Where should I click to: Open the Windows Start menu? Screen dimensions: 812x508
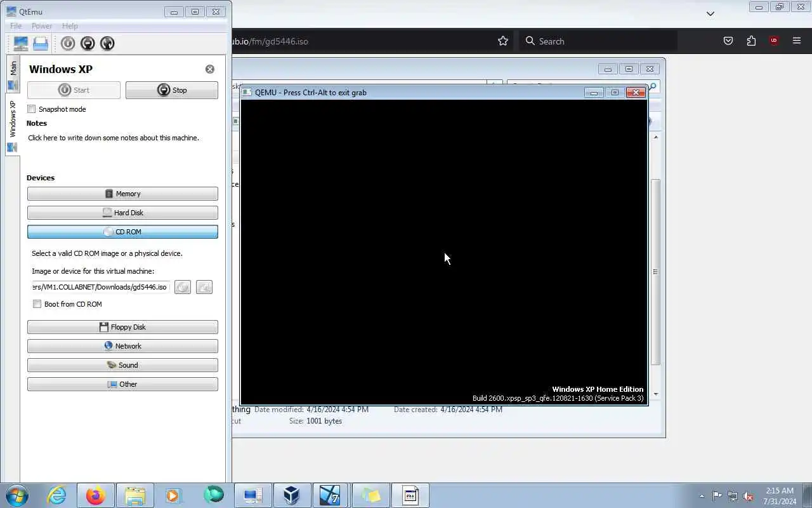click(x=16, y=495)
